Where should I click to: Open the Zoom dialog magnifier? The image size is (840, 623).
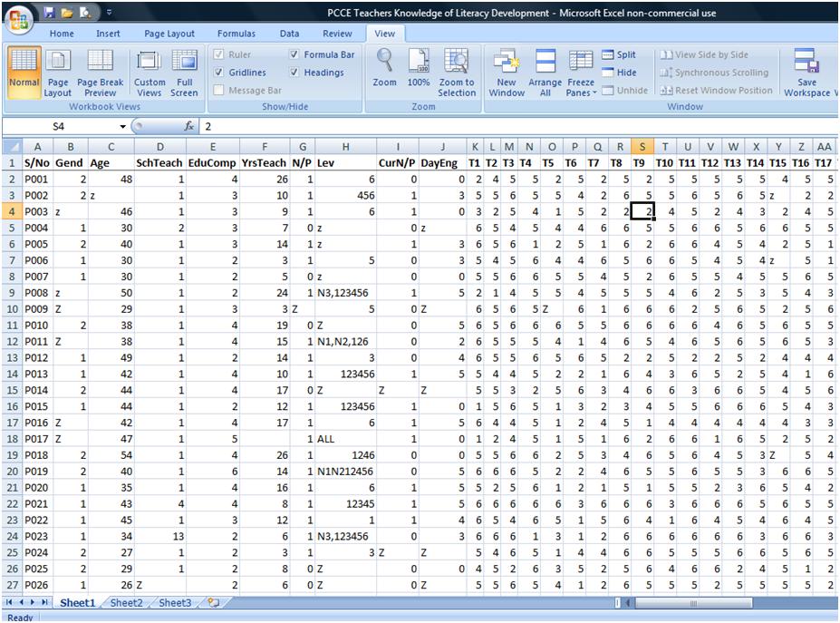click(x=384, y=67)
